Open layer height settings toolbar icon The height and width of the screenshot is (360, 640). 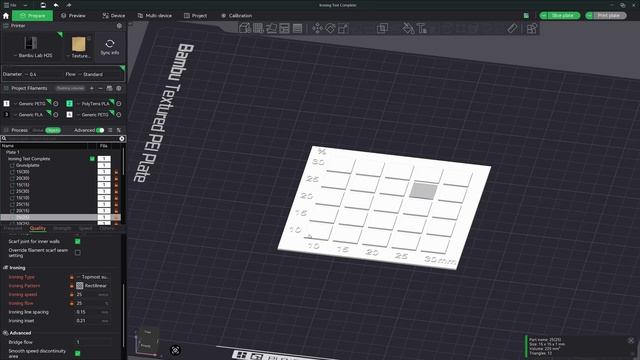pyautogui.click(x=298, y=28)
